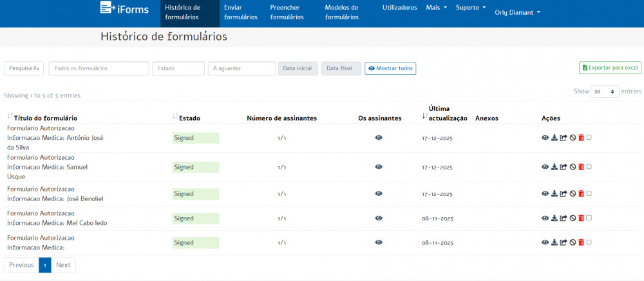Download the Samuel Usque form

point(554,167)
